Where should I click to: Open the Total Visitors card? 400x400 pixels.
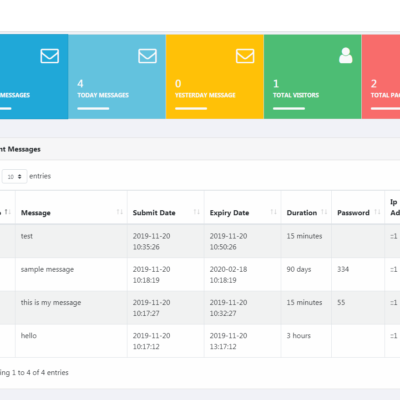[x=312, y=77]
